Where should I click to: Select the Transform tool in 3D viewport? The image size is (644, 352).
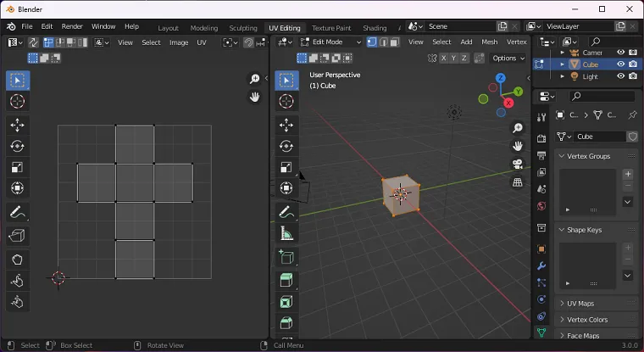(286, 188)
